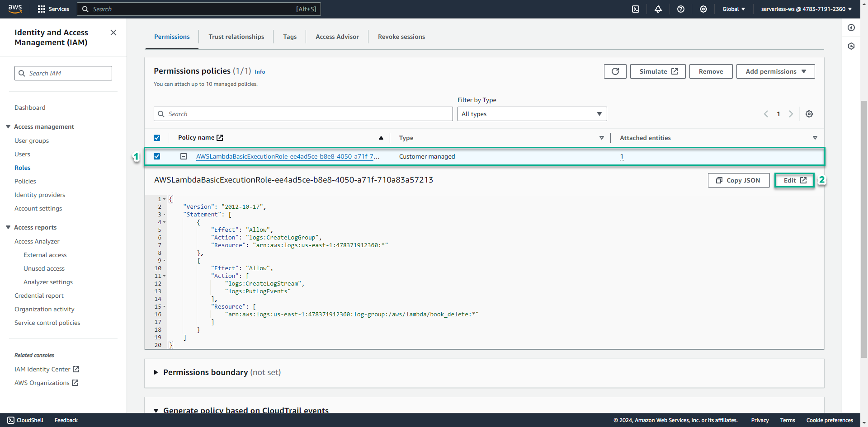The width and height of the screenshot is (868, 427).
Task: Open the Global region dropdown
Action: pos(734,9)
